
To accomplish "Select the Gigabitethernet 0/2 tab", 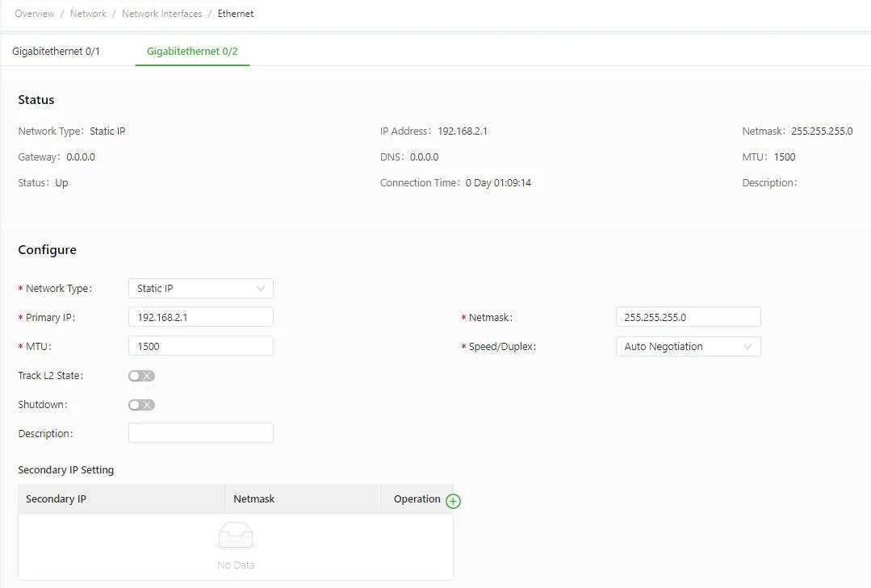I will (x=192, y=51).
